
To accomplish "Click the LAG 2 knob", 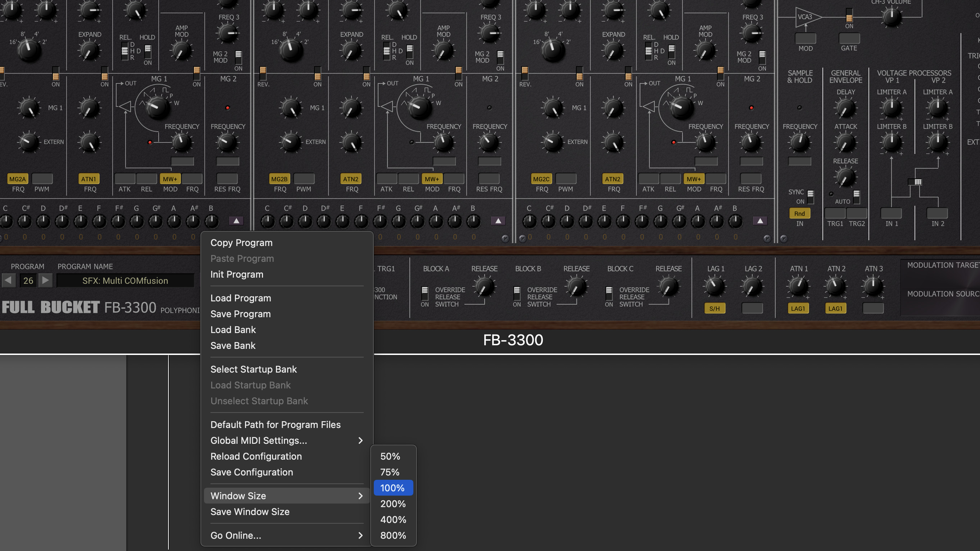I will click(x=752, y=287).
